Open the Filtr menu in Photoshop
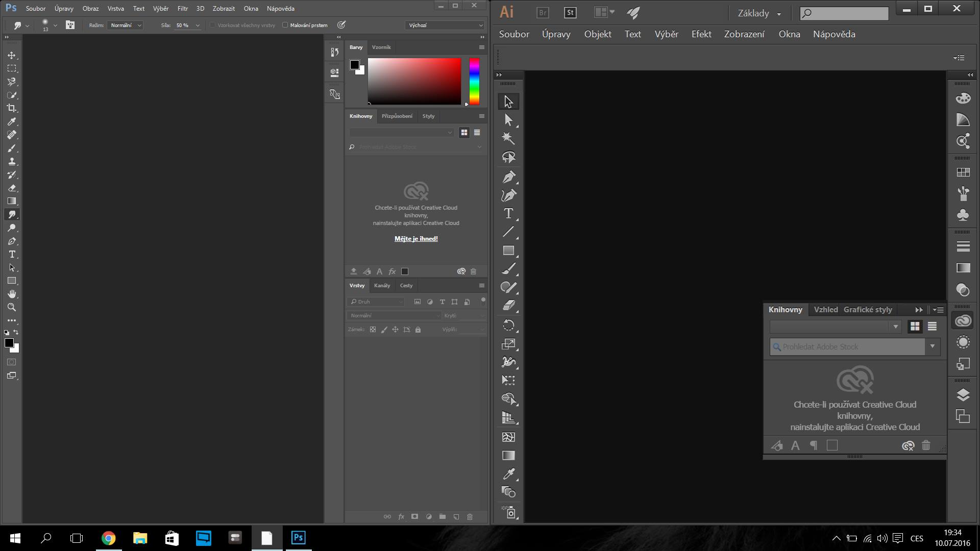 coord(182,9)
